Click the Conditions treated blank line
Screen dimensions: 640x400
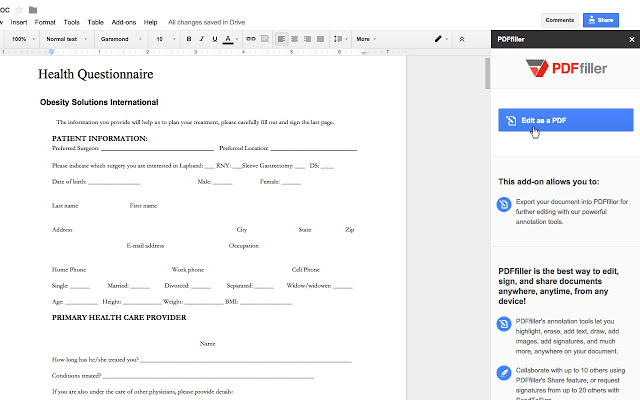tap(208, 376)
